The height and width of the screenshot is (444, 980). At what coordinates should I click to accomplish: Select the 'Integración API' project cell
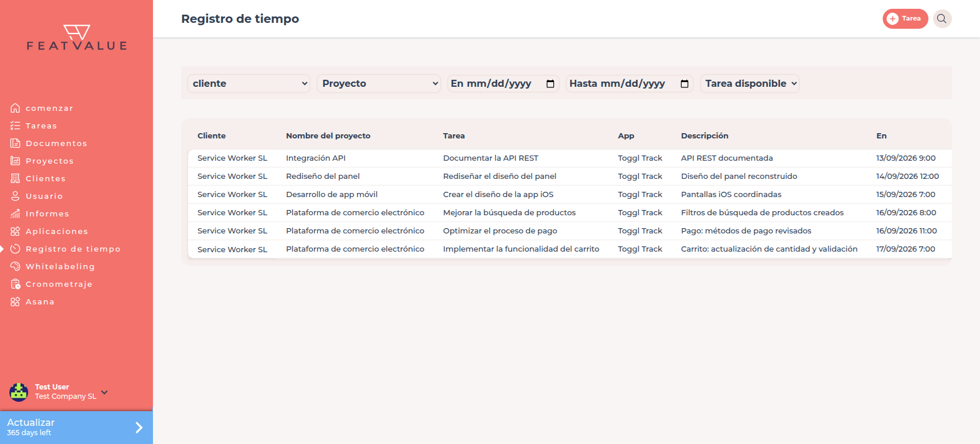[x=316, y=158]
